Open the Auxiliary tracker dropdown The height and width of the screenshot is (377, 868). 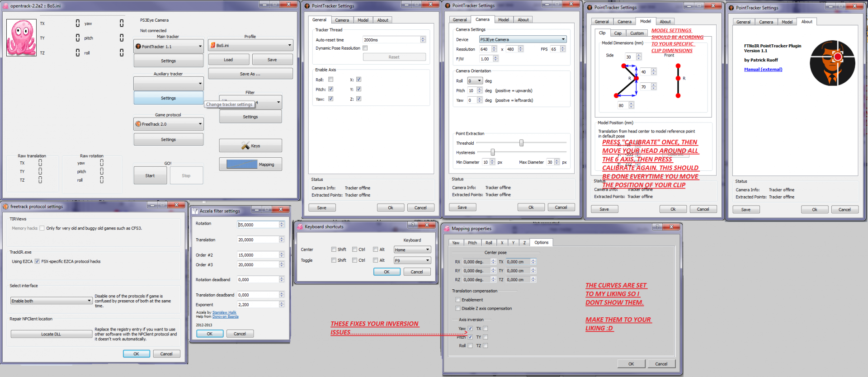(x=168, y=83)
